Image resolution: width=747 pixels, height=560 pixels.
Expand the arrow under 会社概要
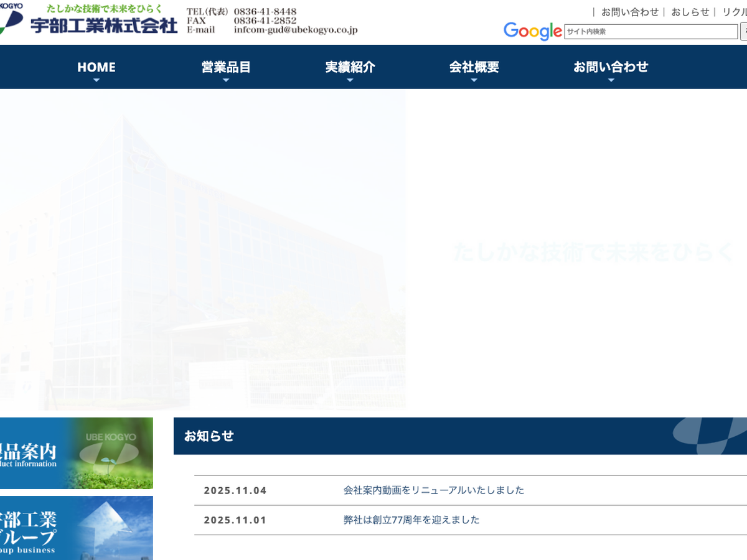pyautogui.click(x=474, y=80)
